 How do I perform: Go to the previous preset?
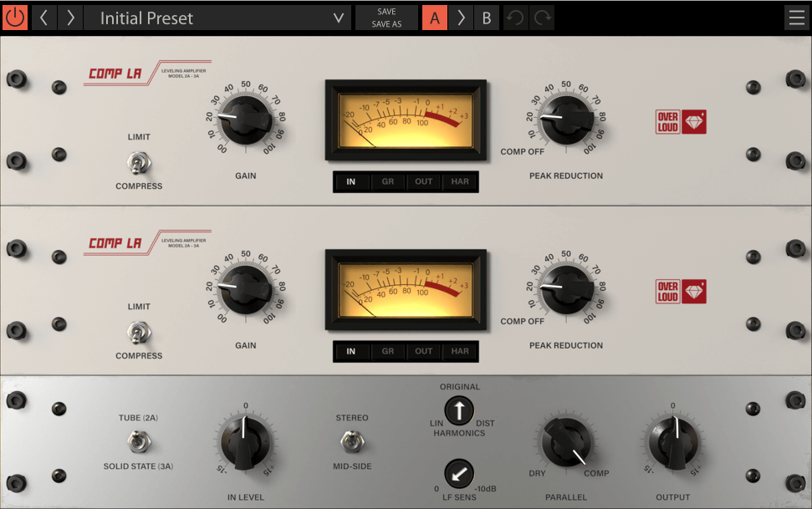click(x=44, y=18)
